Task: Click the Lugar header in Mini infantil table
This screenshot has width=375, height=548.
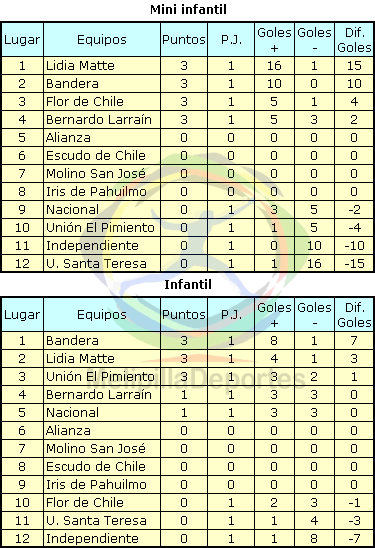Action: tap(22, 40)
